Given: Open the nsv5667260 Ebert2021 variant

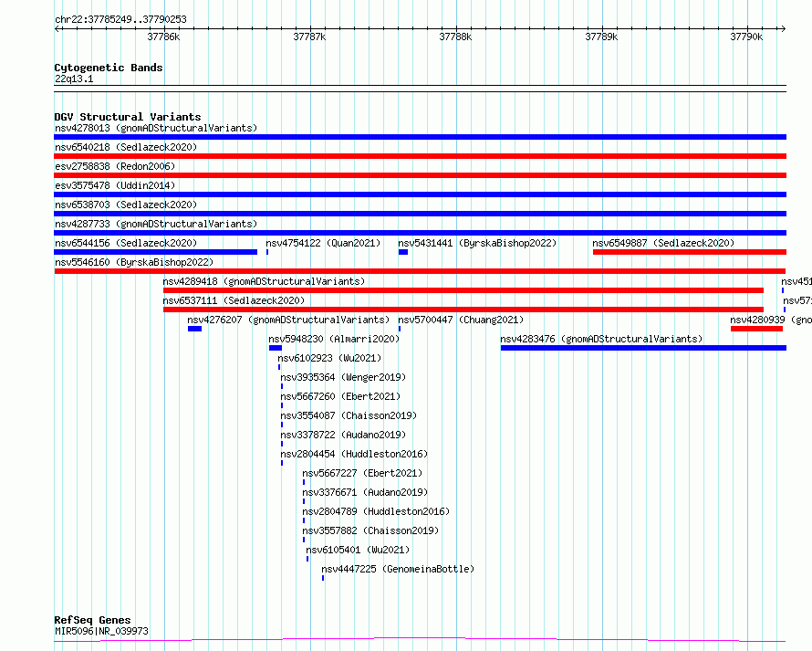Looking at the screenshot, I should click(x=340, y=396).
